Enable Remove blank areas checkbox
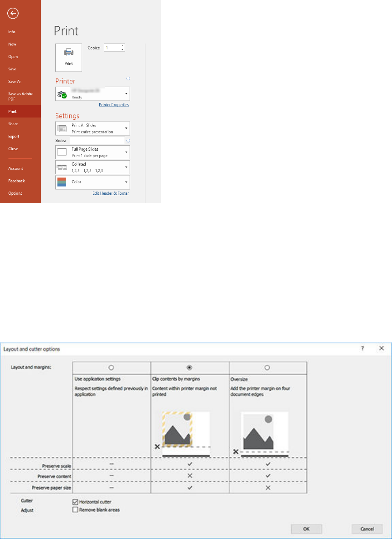The image size is (392, 539). pos(75,510)
